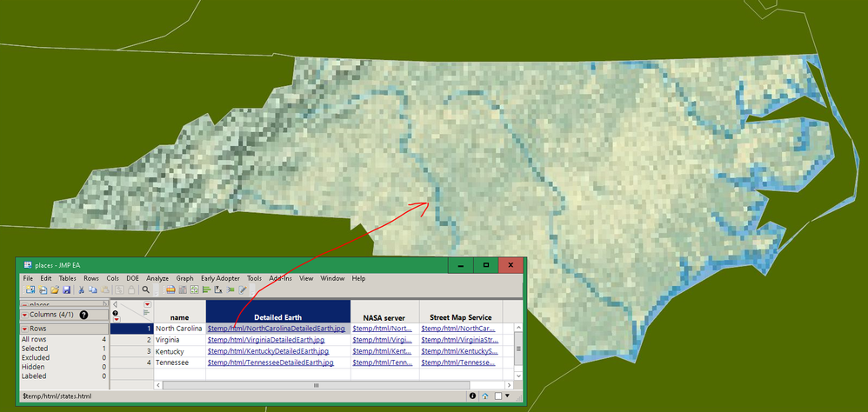
Task: Select row number 3 for Kentucky
Action: click(131, 351)
